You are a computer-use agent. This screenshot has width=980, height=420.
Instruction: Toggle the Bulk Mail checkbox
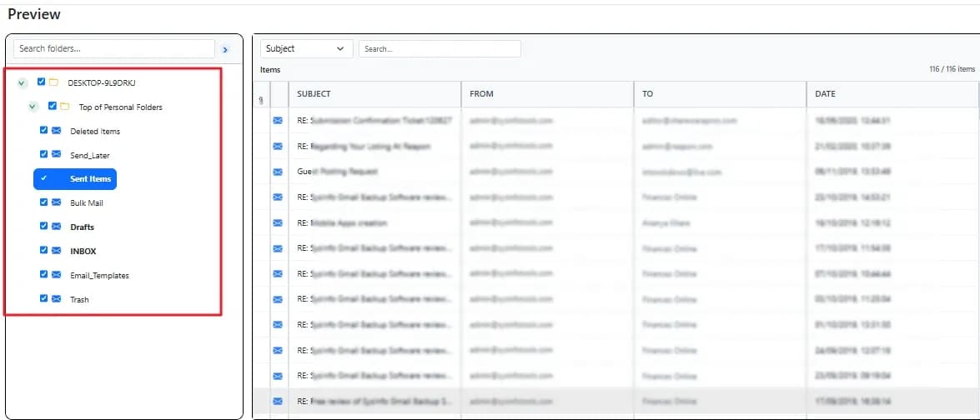pos(43,202)
